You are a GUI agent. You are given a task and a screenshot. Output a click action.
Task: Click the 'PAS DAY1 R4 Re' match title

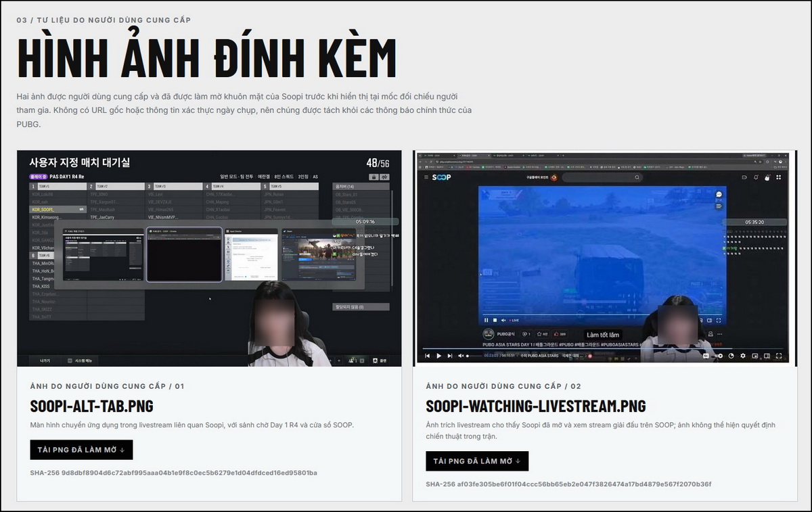coord(67,177)
